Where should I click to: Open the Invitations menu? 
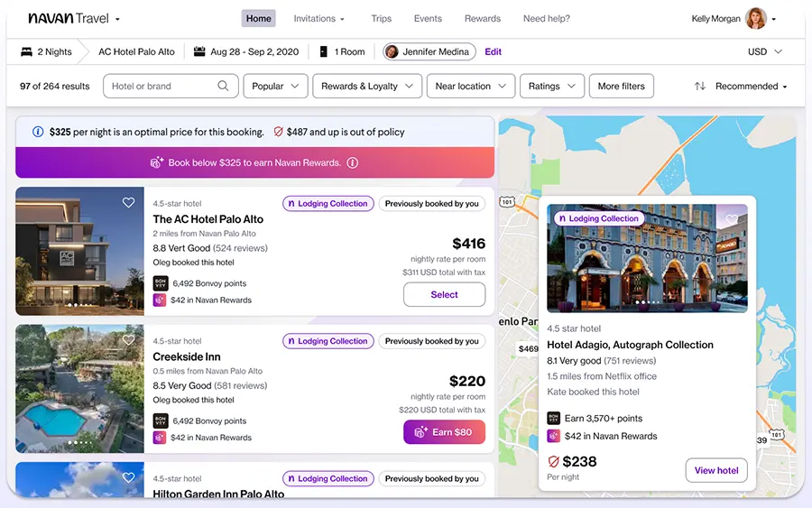click(x=319, y=19)
